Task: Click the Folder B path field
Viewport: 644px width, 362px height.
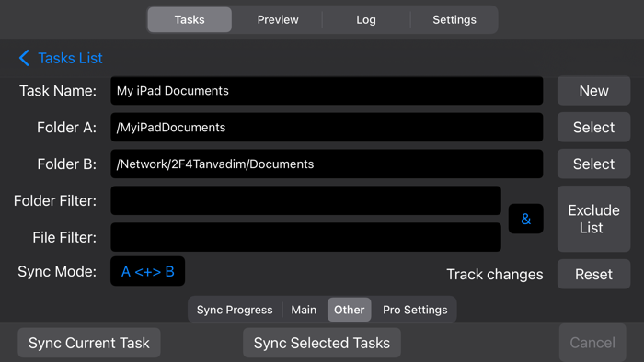Action: 327,164
